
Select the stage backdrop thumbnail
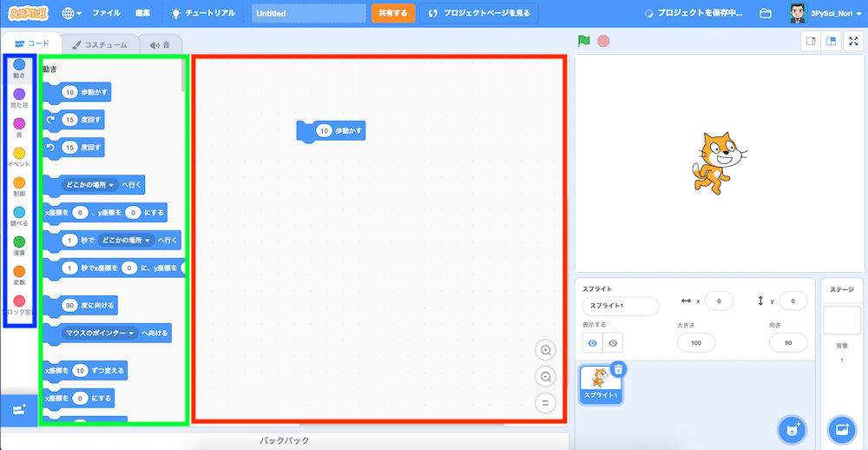841,321
